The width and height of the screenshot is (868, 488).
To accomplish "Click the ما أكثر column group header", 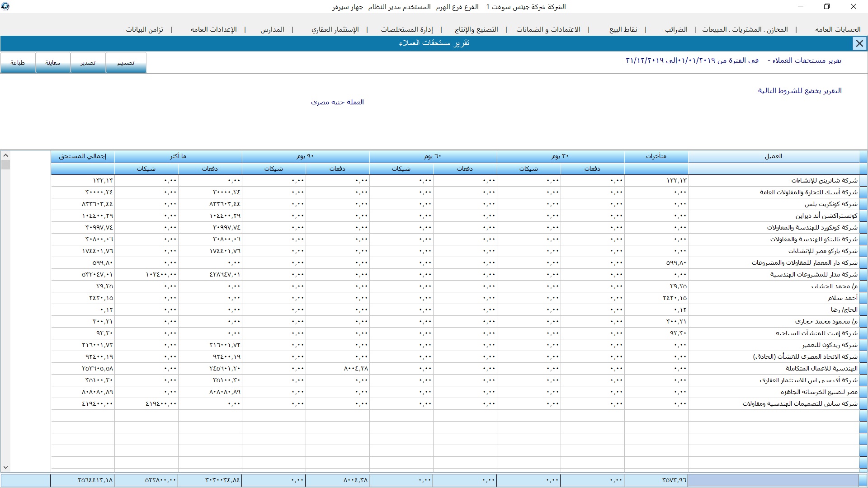I will pos(178,156).
